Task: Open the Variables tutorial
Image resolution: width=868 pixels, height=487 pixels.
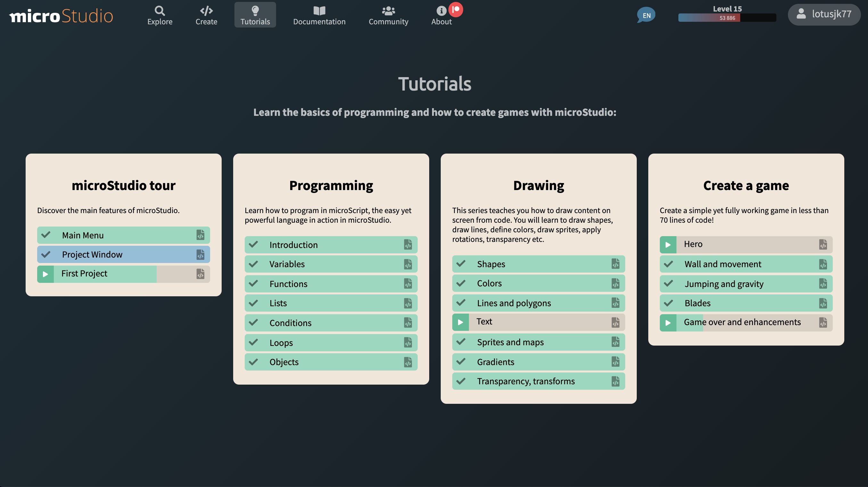Action: 331,264
